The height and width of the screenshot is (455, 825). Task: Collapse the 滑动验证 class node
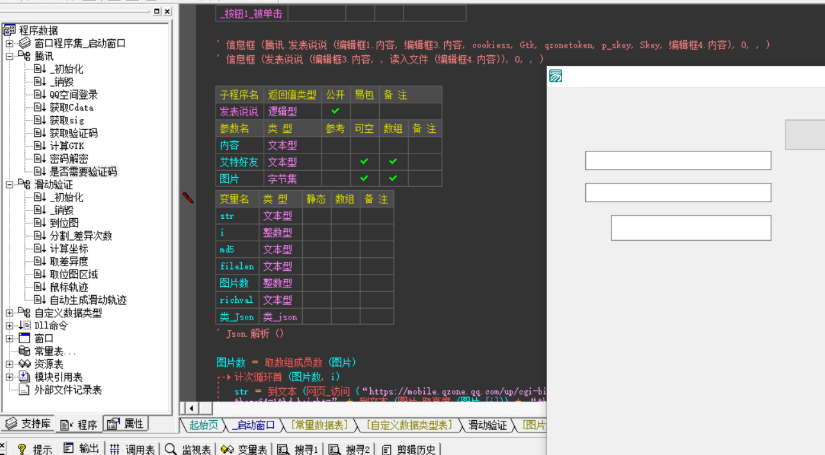click(x=9, y=184)
